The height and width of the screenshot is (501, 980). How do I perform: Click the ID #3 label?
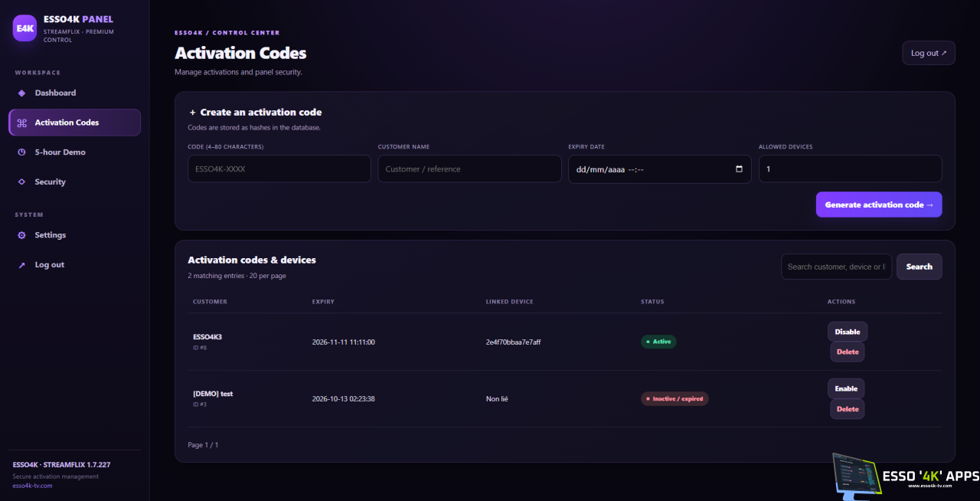tap(200, 404)
